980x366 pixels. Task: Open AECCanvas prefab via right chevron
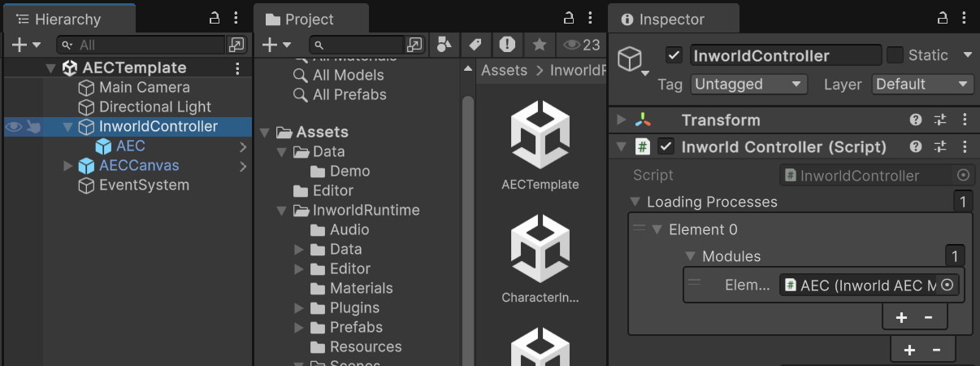click(243, 166)
